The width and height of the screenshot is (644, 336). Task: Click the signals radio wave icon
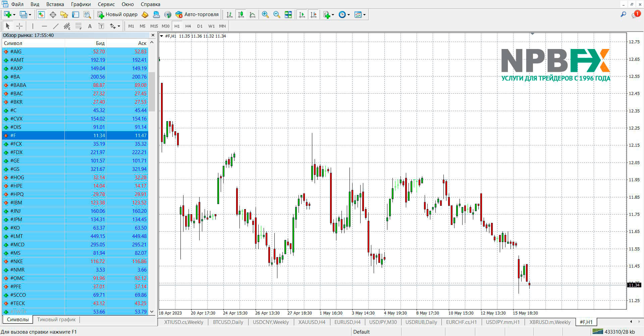[168, 14]
